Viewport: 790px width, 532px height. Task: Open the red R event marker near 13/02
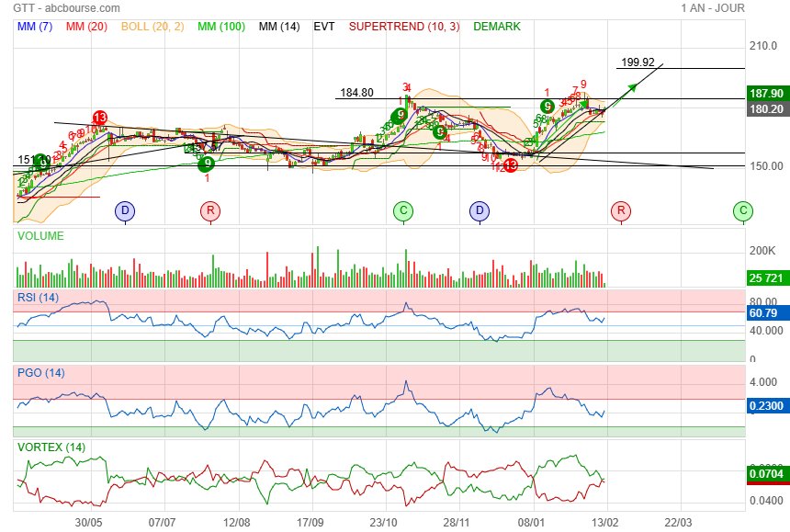[621, 211]
